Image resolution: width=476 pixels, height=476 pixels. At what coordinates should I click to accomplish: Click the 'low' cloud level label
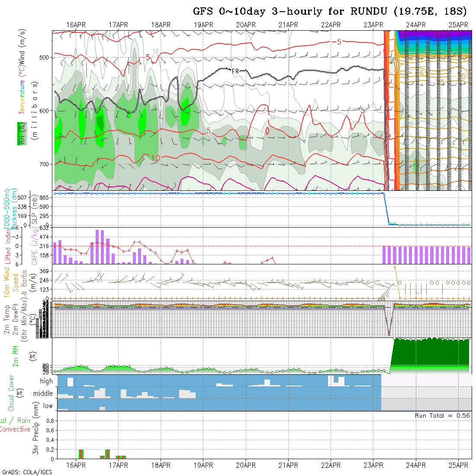tap(48, 406)
